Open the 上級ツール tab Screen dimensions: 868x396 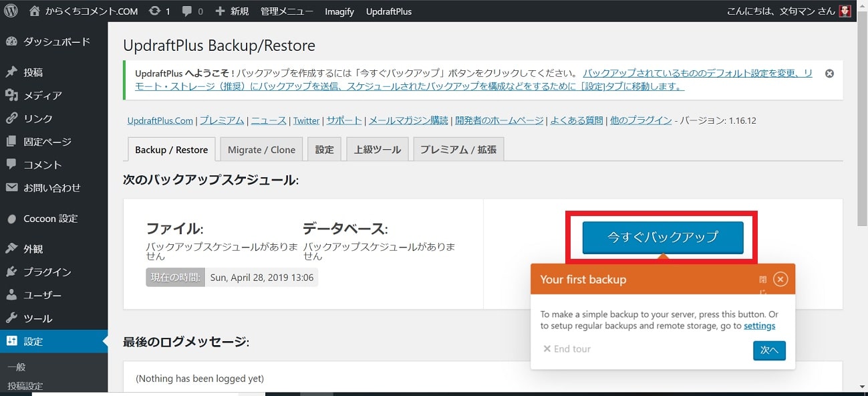click(x=377, y=150)
